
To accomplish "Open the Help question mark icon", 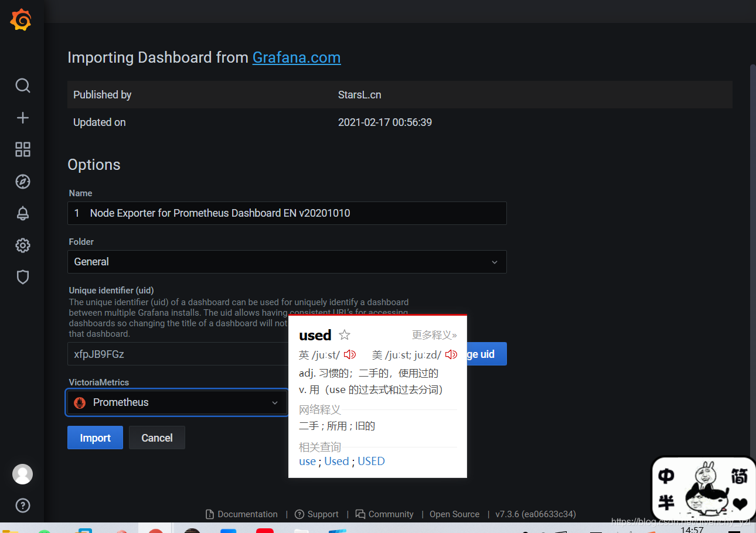I will point(22,505).
